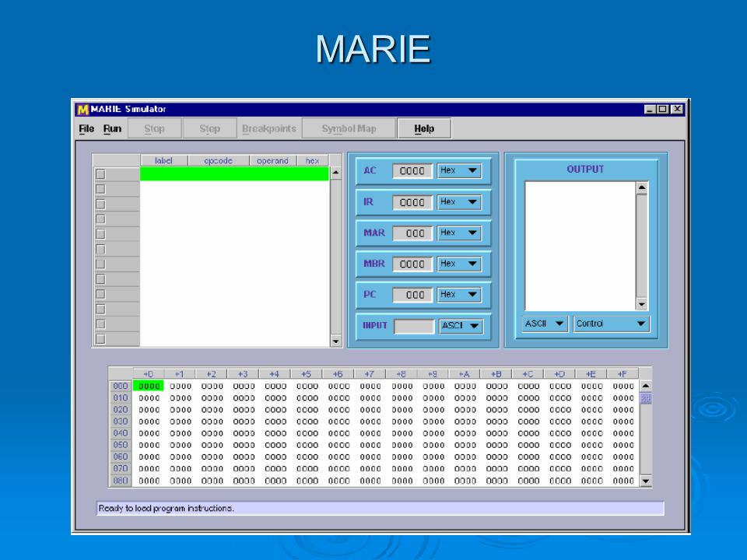The height and width of the screenshot is (560, 747).
Task: Click the 'Ready to load program instructions.' status message
Action: point(167,509)
